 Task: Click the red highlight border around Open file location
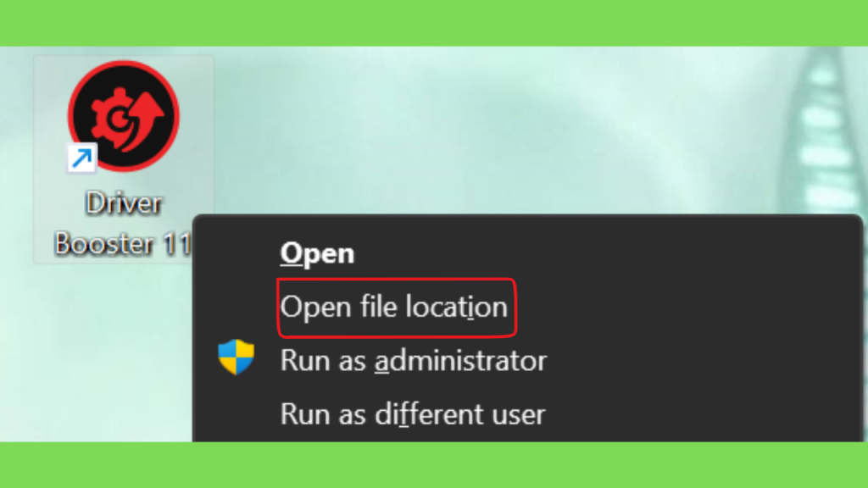397,280
